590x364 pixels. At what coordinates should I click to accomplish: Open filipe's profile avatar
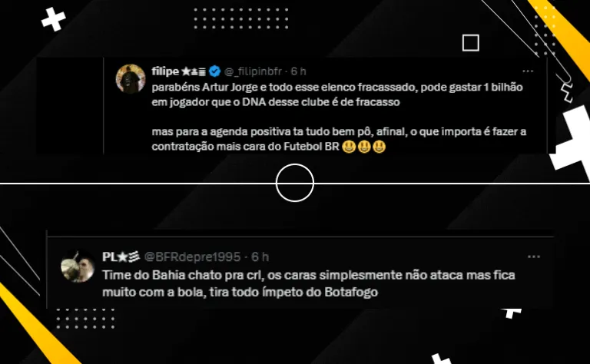click(x=131, y=78)
